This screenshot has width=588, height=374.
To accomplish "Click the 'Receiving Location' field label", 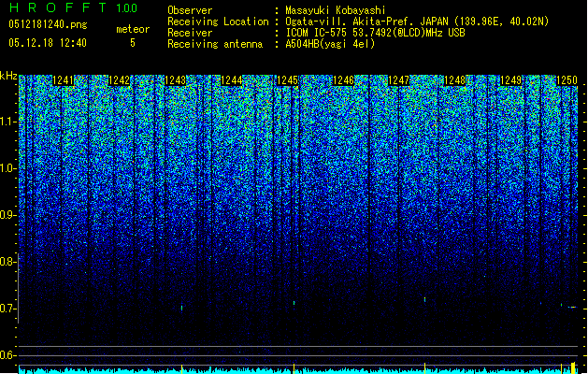I will 218,22.
